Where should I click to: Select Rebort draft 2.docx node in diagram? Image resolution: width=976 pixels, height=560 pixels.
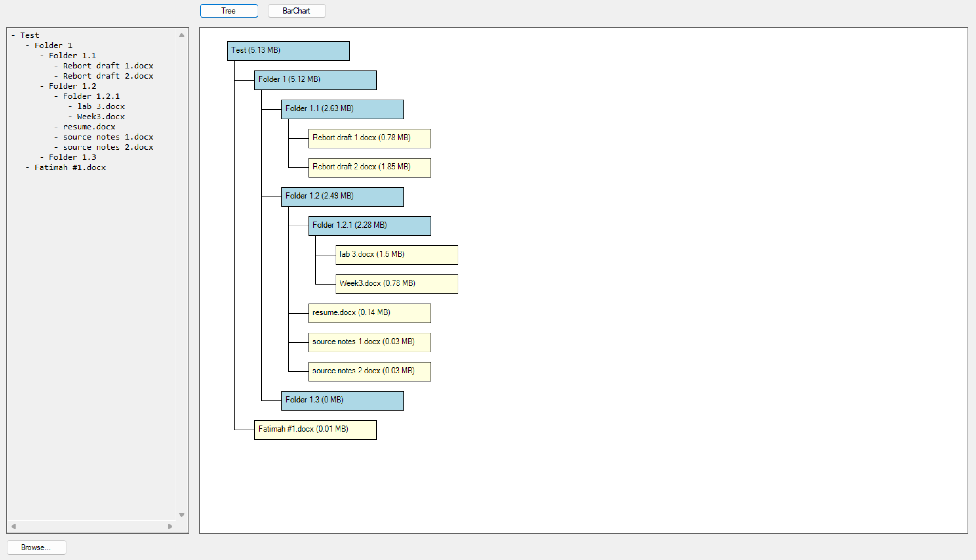pyautogui.click(x=369, y=167)
